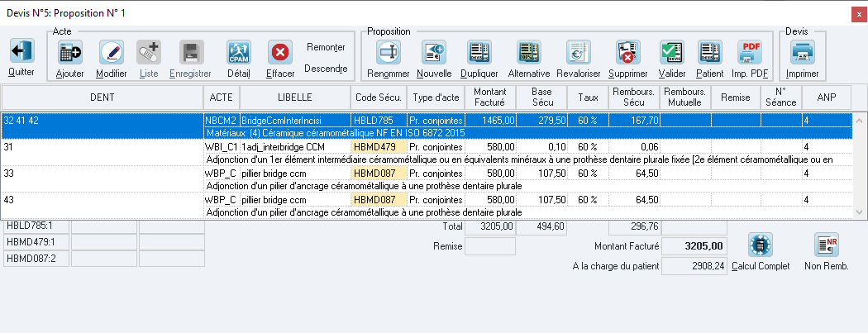The image size is (868, 333).
Task: Duplicate the proposition with Dupliquer
Action: coord(479,54)
